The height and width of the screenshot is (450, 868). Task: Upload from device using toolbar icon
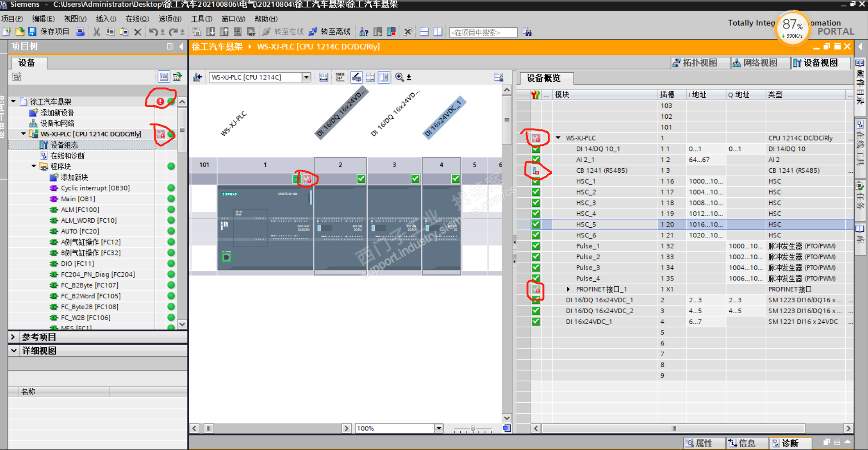point(224,32)
